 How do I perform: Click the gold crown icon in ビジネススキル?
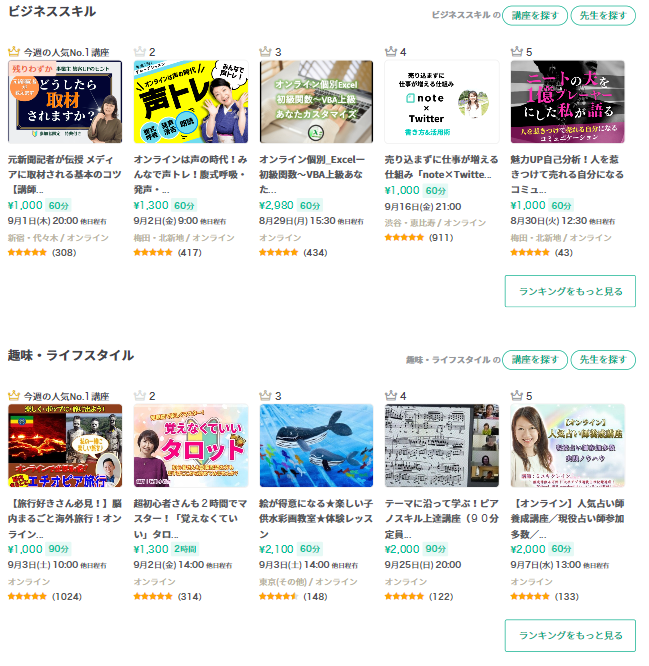(x=14, y=52)
